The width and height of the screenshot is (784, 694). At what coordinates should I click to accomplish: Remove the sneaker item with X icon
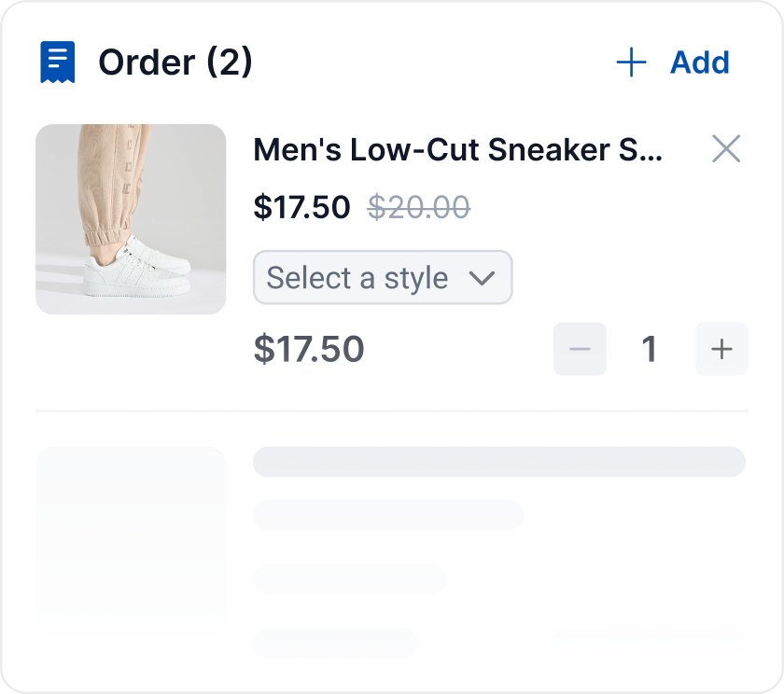pos(726,148)
